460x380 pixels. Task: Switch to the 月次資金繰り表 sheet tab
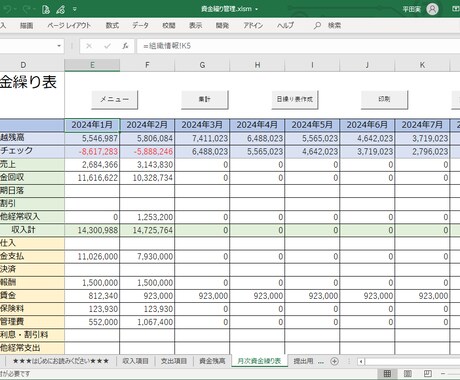click(259, 361)
